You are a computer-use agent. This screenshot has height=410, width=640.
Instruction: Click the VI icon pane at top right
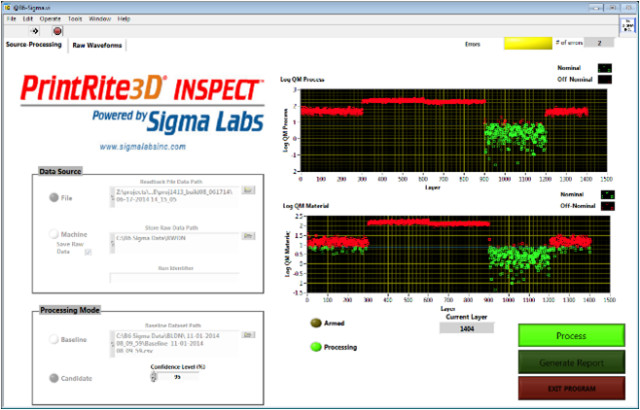627,26
